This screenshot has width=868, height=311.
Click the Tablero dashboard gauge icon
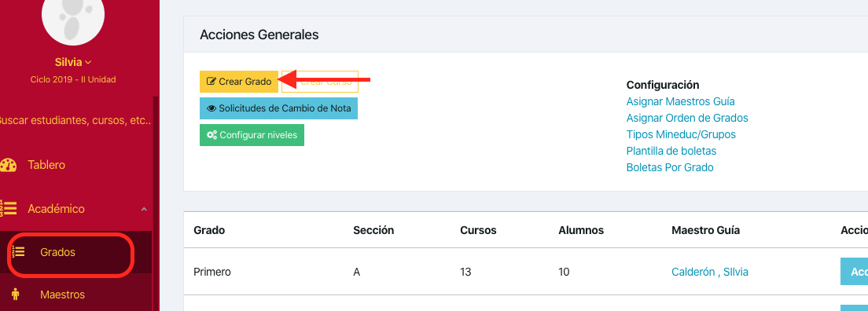pos(9,165)
